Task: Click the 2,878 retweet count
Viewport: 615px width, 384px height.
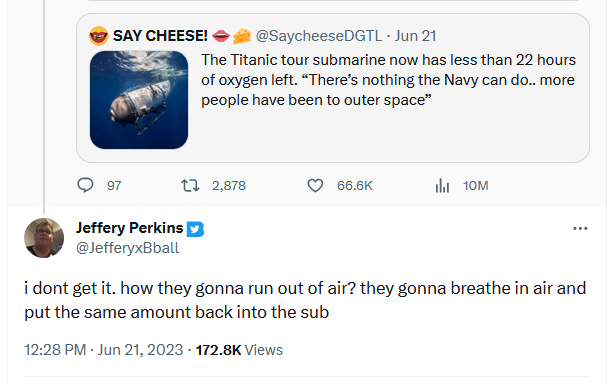Action: click(x=229, y=186)
